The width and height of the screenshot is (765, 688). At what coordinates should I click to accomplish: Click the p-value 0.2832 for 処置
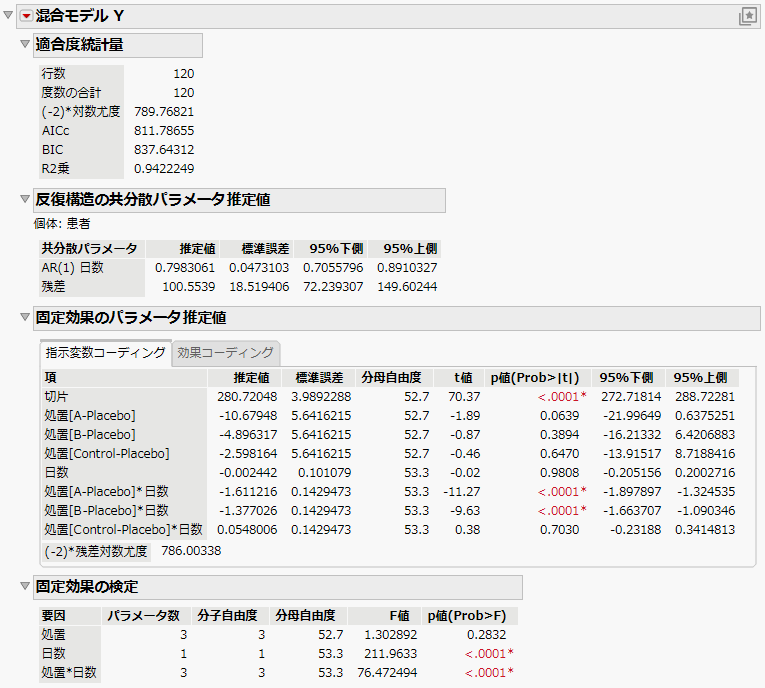point(486,635)
